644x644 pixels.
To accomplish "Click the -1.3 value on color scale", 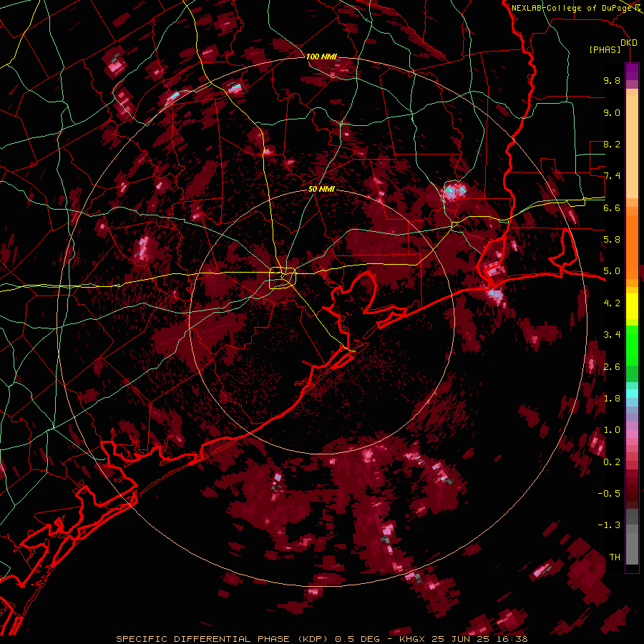I will coord(609,525).
